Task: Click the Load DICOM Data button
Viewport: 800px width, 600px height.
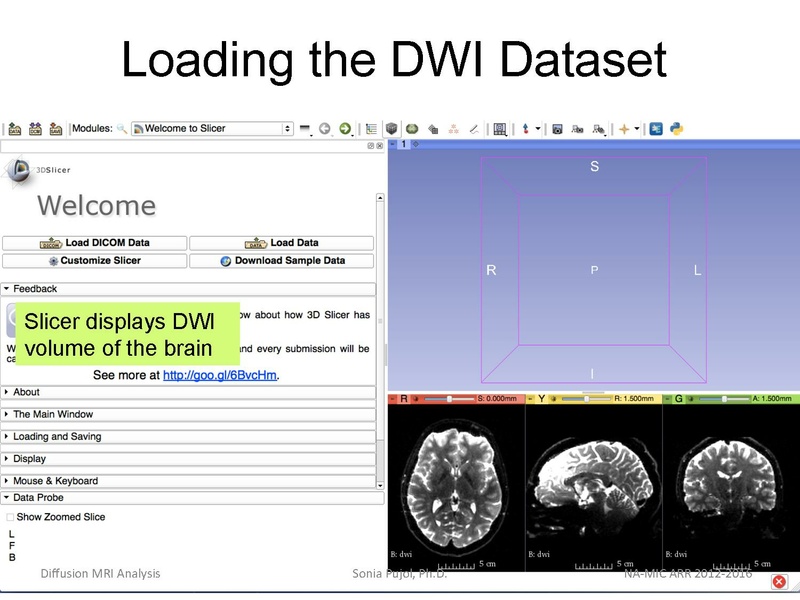Action: (95, 242)
